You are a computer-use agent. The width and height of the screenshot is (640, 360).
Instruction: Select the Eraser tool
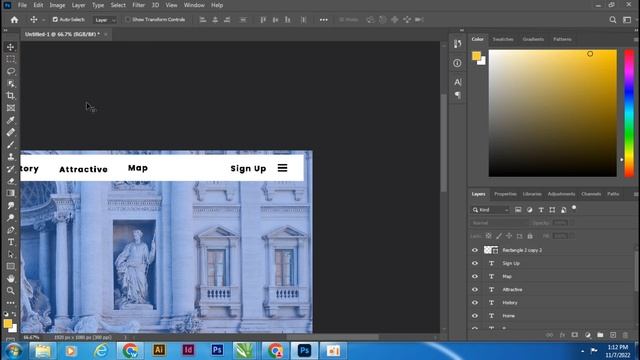click(11, 181)
